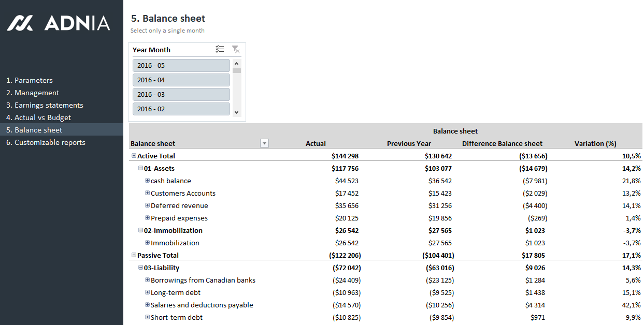644x325 pixels.
Task: Click the slicer scroll up arrow
Action: click(237, 63)
